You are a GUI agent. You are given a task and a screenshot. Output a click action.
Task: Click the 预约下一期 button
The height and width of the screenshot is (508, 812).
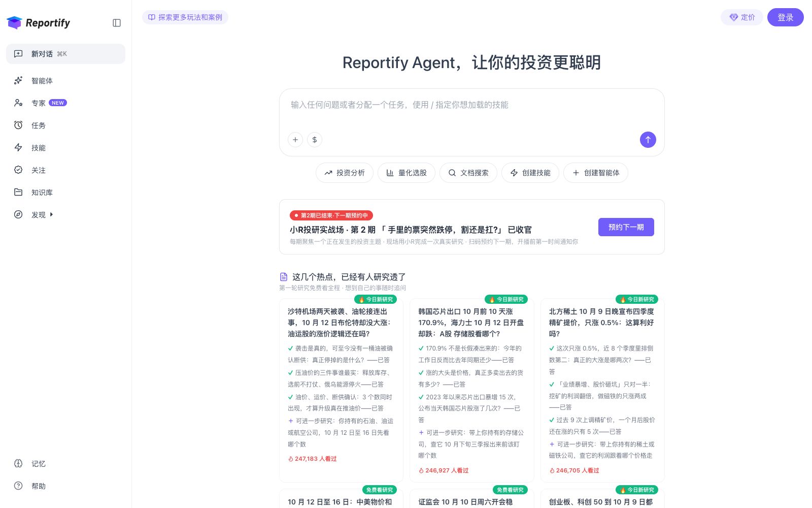626,227
